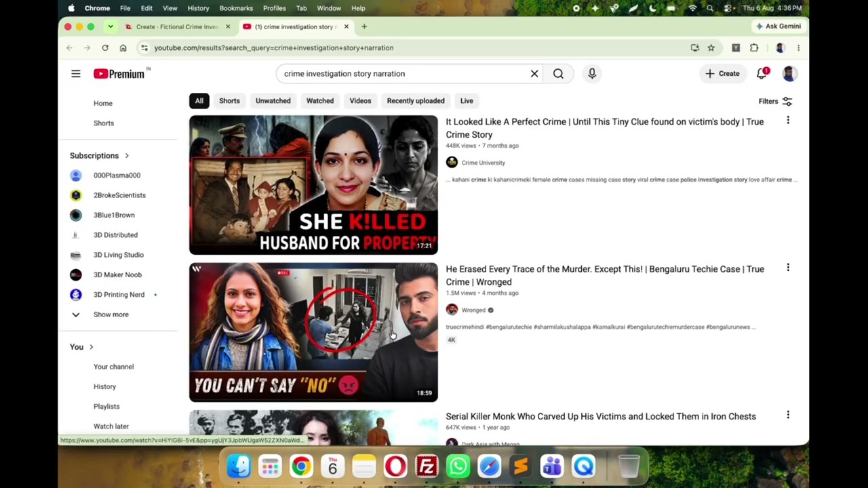This screenshot has width=868, height=488.
Task: Select the Watched filter chip
Action: 320,101
